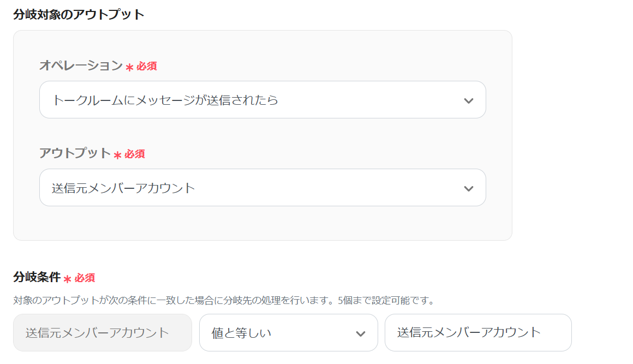Click the red asterisk next to アウトプット
Screen dimensions: 633x364
pyautogui.click(x=117, y=155)
